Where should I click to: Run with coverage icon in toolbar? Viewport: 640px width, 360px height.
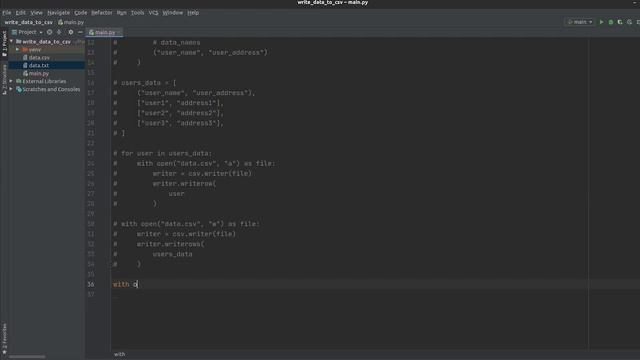(620, 22)
